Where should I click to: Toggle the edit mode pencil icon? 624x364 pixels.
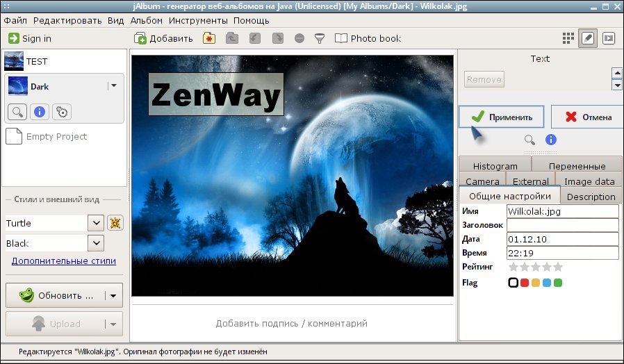(x=588, y=38)
